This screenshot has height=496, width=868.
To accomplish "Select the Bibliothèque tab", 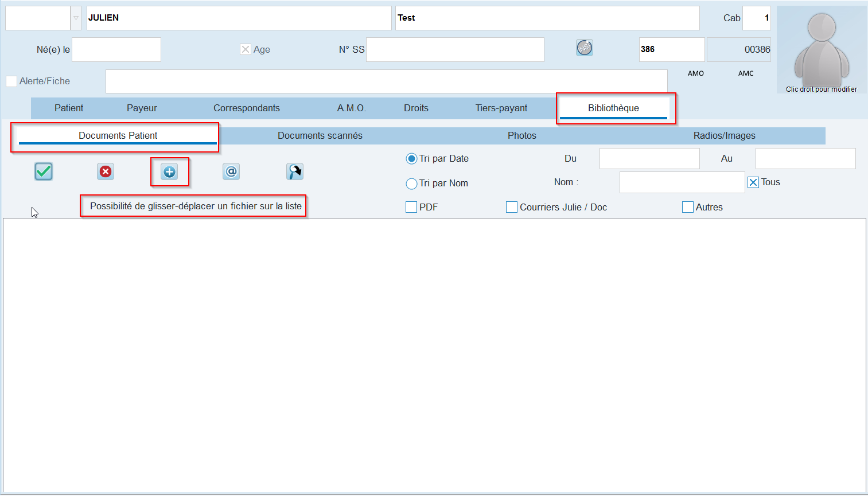I will coord(613,108).
